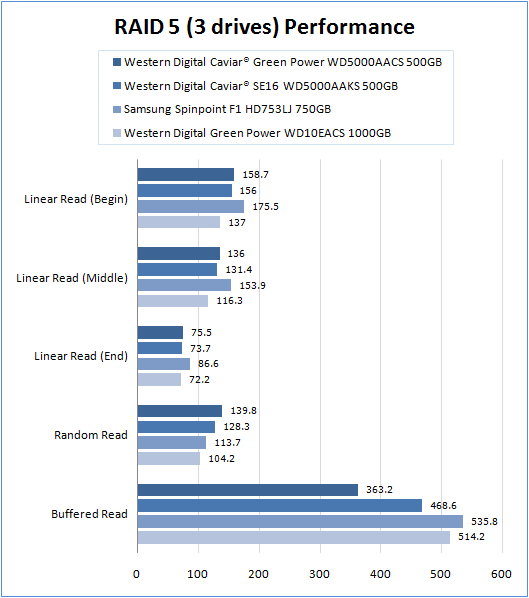Select the 139.8 Random Read bar

pyautogui.click(x=180, y=411)
